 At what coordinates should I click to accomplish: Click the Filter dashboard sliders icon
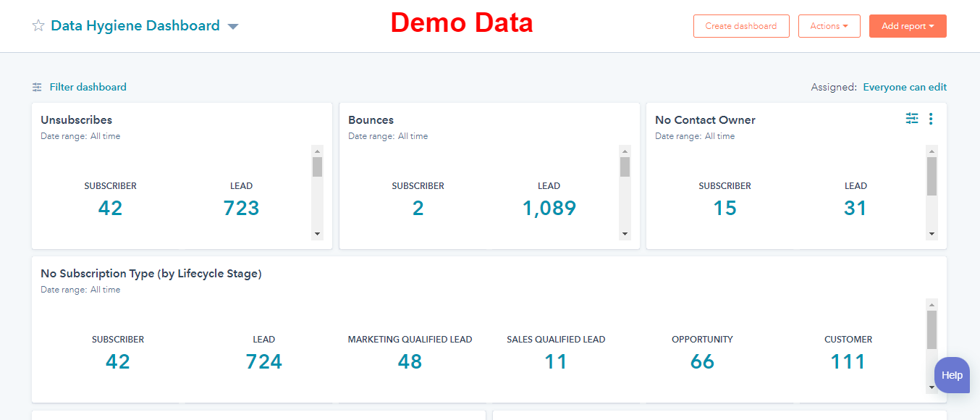pyautogui.click(x=36, y=86)
